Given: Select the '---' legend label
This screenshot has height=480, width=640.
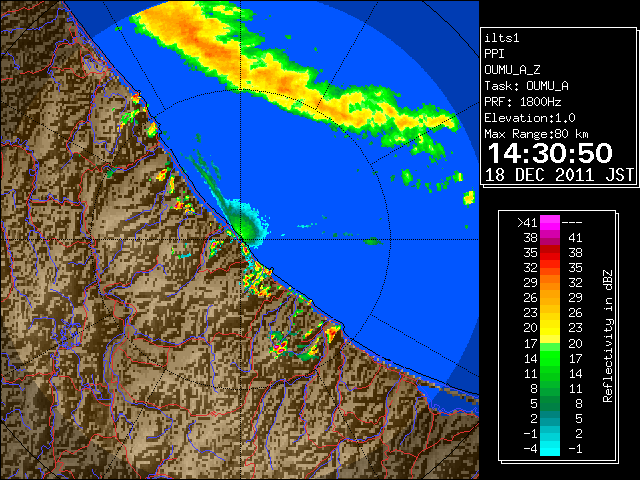Looking at the screenshot, I should tap(572, 223).
